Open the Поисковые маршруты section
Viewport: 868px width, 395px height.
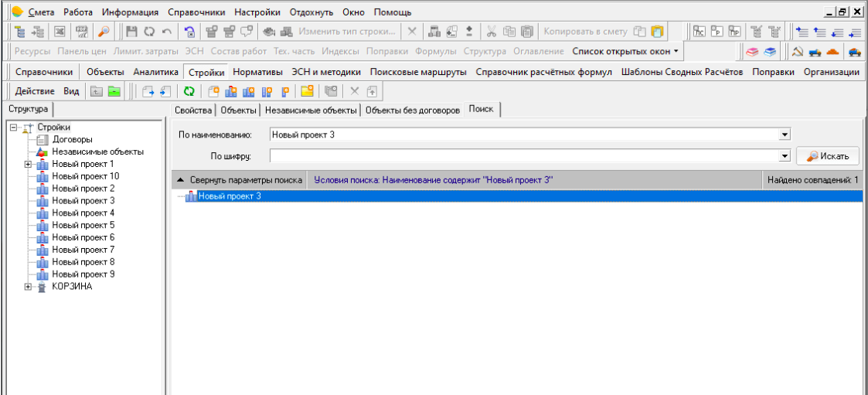coord(418,72)
